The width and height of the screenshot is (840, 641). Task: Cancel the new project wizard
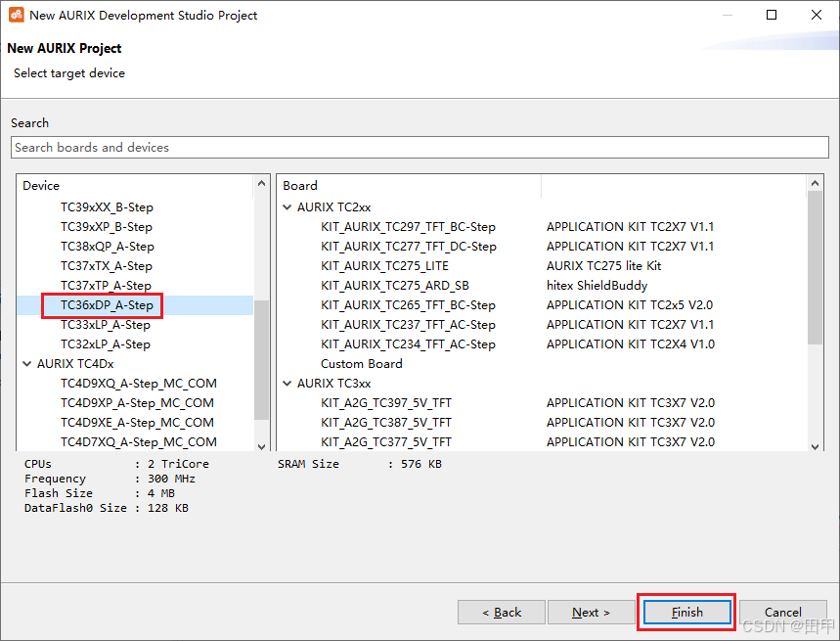pyautogui.click(x=782, y=613)
